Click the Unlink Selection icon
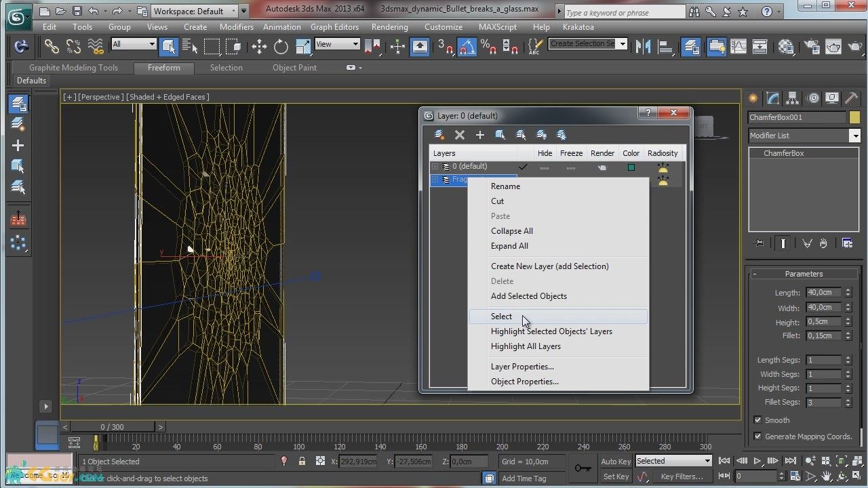 click(x=73, y=46)
